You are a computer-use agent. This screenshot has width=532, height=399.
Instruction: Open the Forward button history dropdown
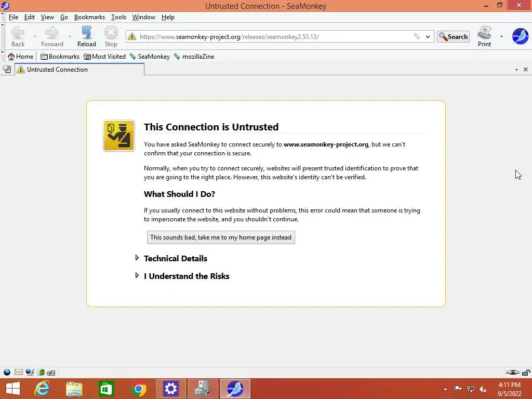[x=70, y=36]
